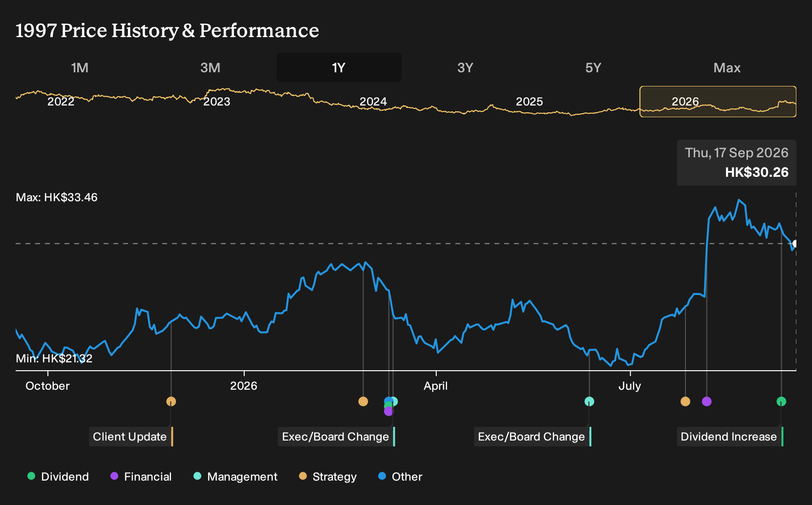812x505 pixels.
Task: Click 2022 on the overview mini chart
Action: (61, 102)
